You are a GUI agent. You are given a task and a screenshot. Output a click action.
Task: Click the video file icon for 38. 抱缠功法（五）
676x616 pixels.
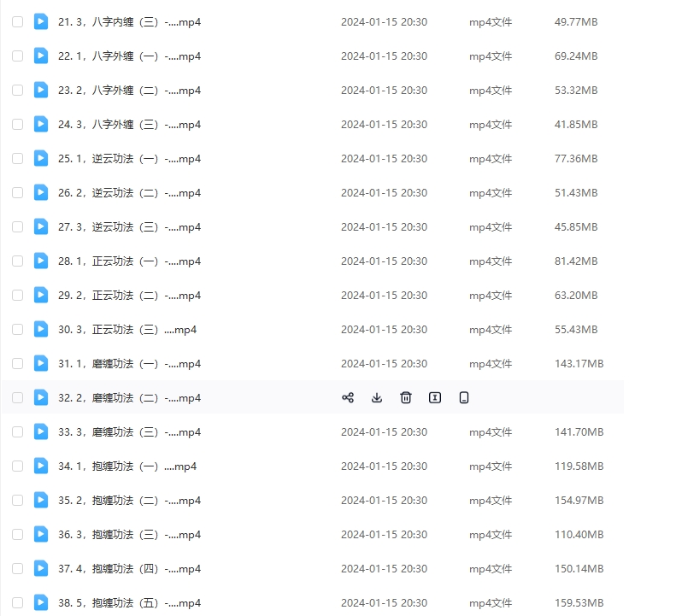(41, 602)
